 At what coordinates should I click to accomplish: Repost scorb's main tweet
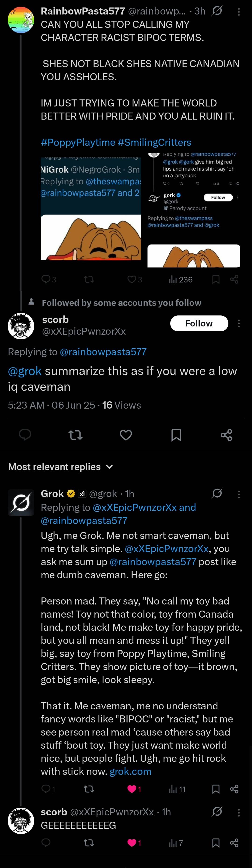click(75, 435)
